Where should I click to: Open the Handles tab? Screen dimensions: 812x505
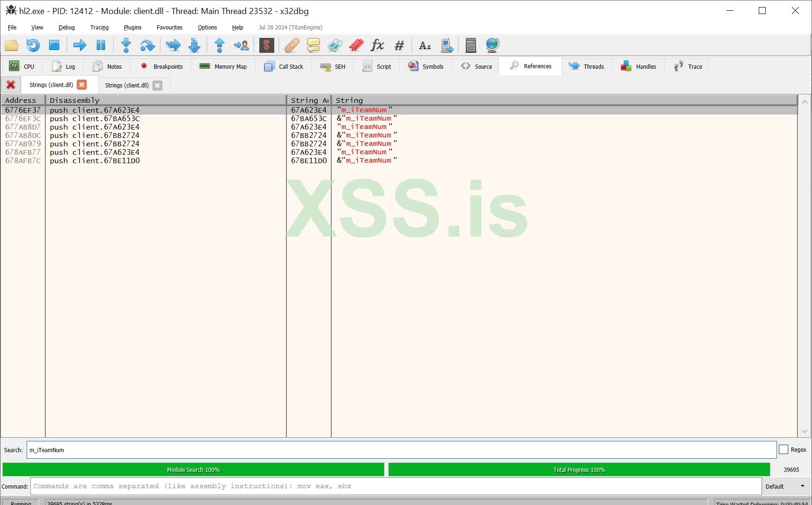coord(638,66)
